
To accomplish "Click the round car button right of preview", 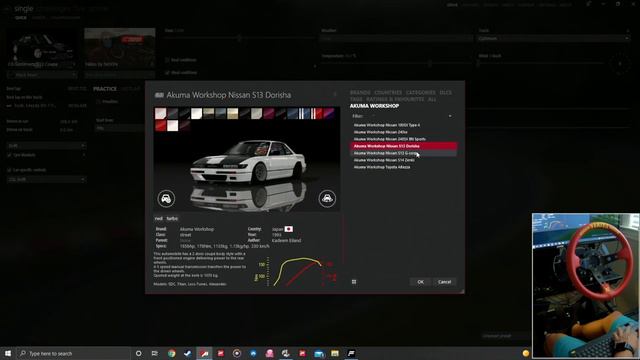I will [x=327, y=199].
